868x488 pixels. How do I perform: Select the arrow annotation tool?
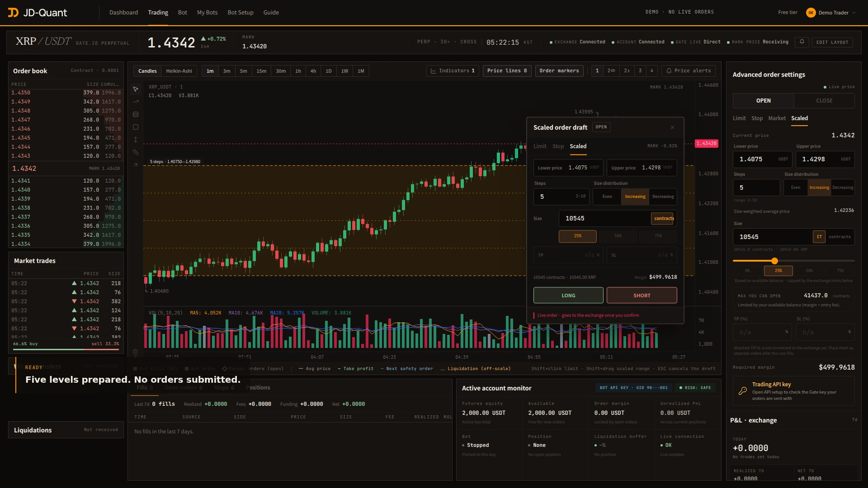click(136, 165)
